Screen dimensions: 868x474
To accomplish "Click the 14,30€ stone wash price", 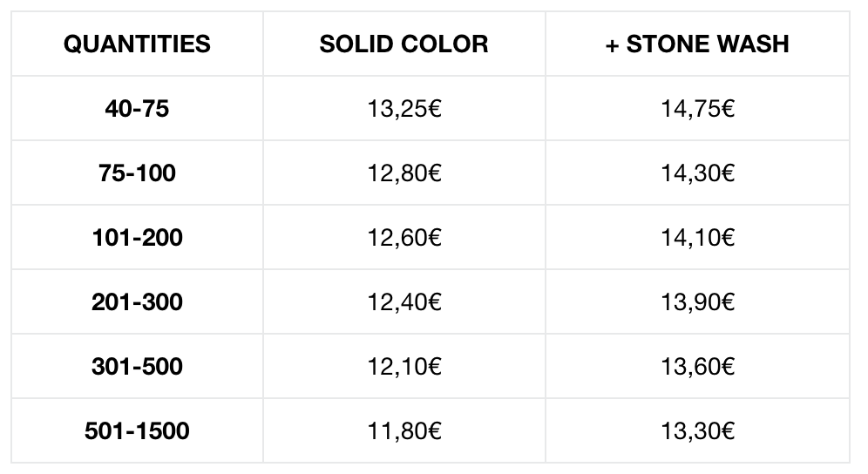I will [697, 173].
